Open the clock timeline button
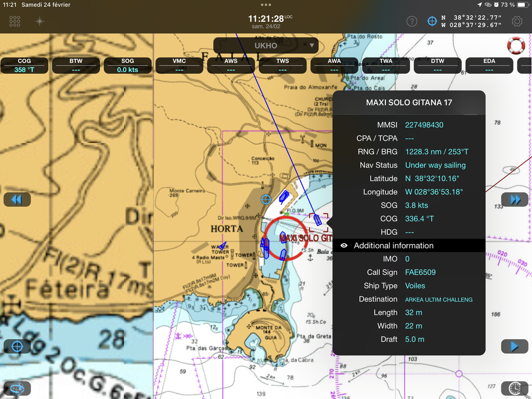Viewport: 532px width, 399px height. tap(515, 388)
